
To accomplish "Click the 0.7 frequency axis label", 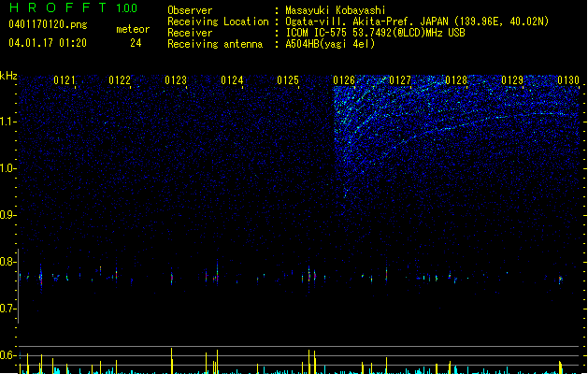I will pos(7,309).
